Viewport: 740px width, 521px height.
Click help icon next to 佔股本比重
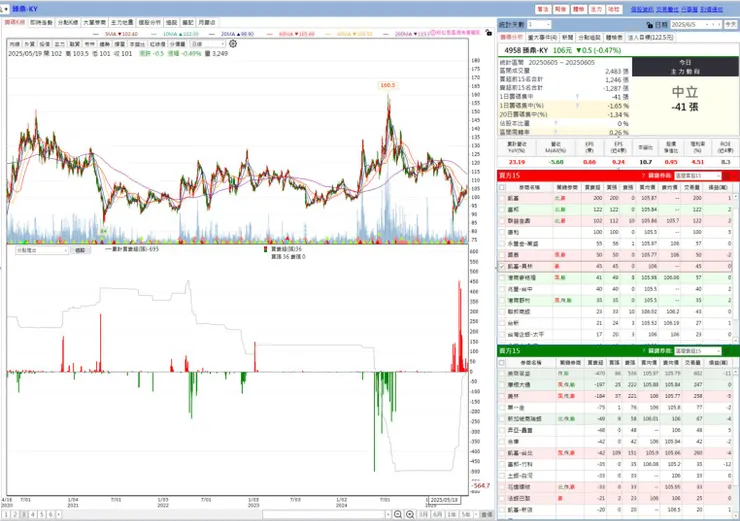coord(556,124)
